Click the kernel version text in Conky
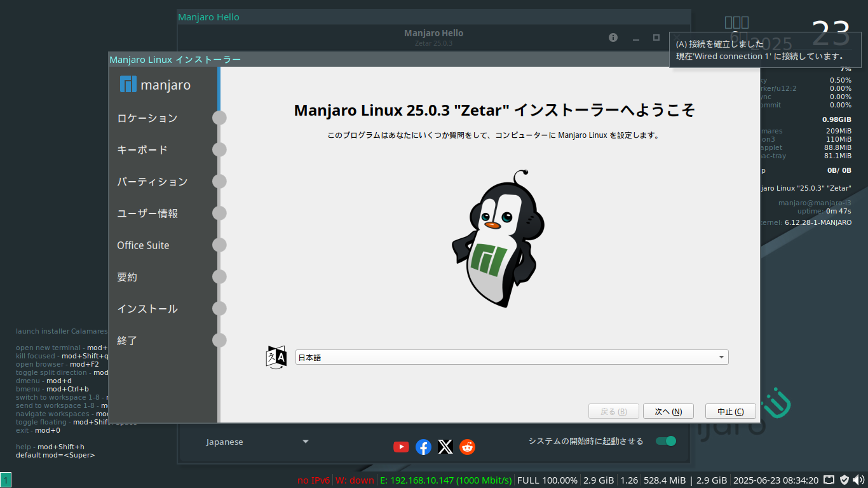Image resolution: width=868 pixels, height=488 pixels. (818, 222)
